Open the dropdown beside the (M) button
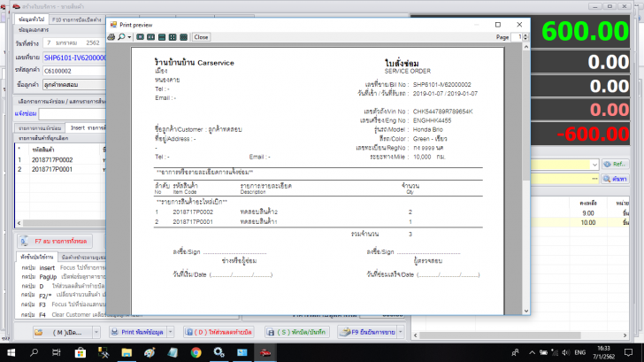This screenshot has height=362, width=644. point(96,332)
